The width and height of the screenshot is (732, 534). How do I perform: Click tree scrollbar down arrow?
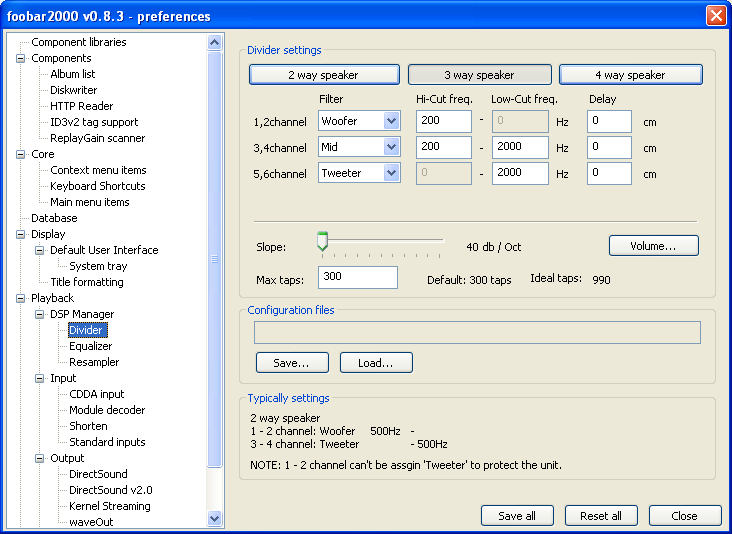214,518
